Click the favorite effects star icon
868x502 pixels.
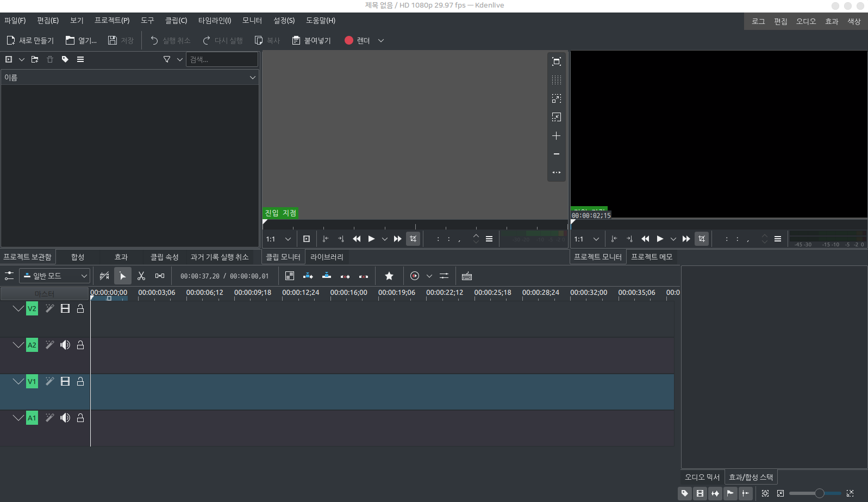click(389, 276)
